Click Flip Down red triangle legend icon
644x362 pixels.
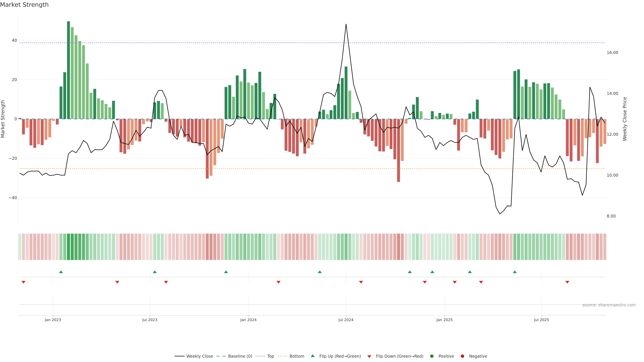[369, 356]
